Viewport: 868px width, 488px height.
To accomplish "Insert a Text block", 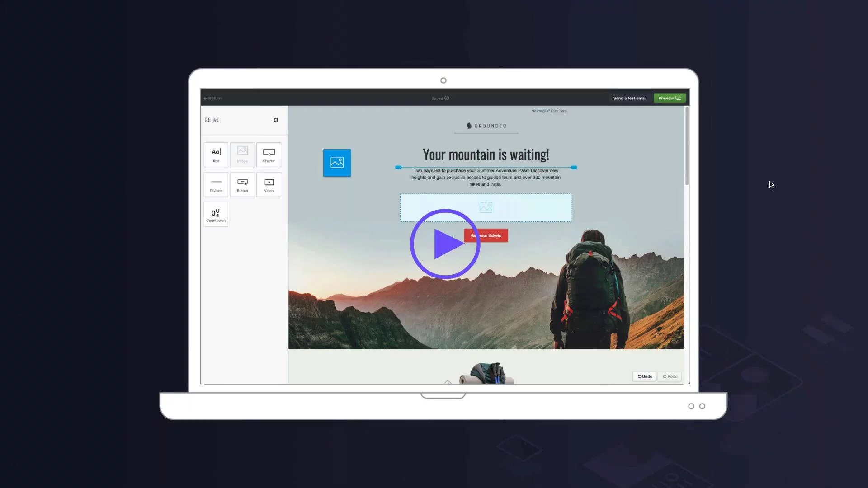I will [216, 155].
